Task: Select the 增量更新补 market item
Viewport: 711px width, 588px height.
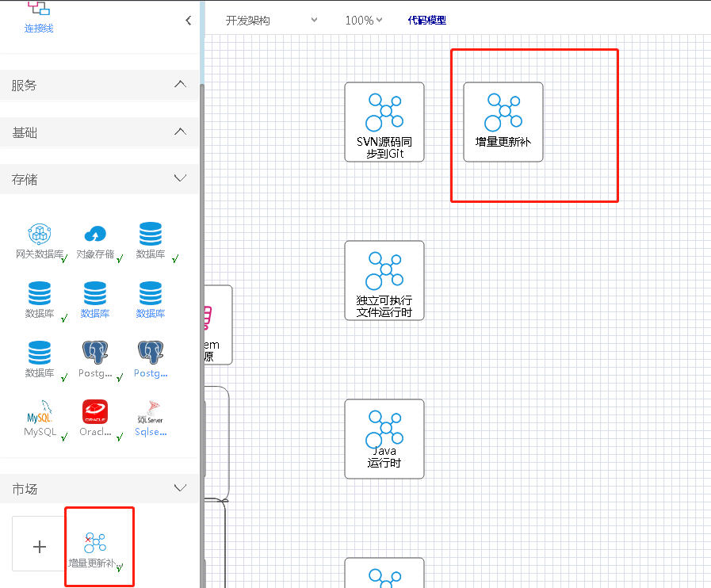Action: click(95, 544)
